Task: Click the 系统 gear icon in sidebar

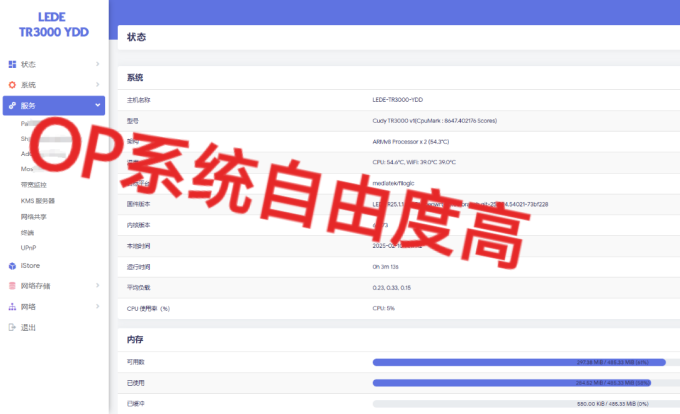Action: point(12,85)
